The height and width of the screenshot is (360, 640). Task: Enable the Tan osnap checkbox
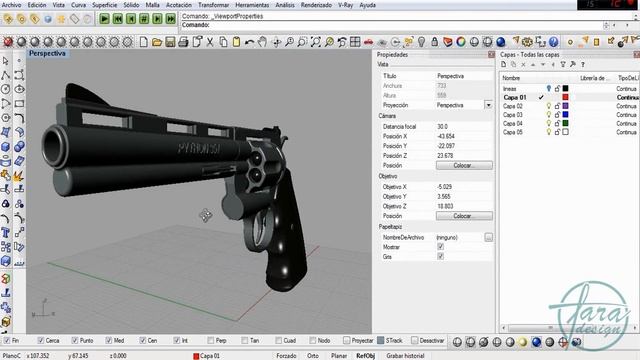(244, 340)
